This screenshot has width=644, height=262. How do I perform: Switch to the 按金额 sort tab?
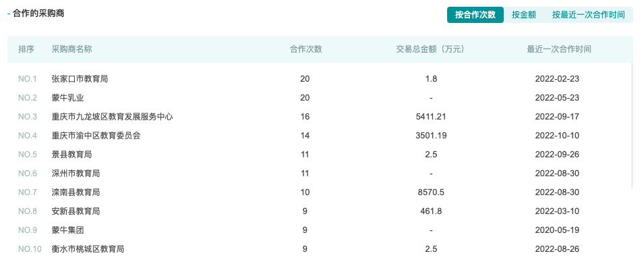(524, 15)
